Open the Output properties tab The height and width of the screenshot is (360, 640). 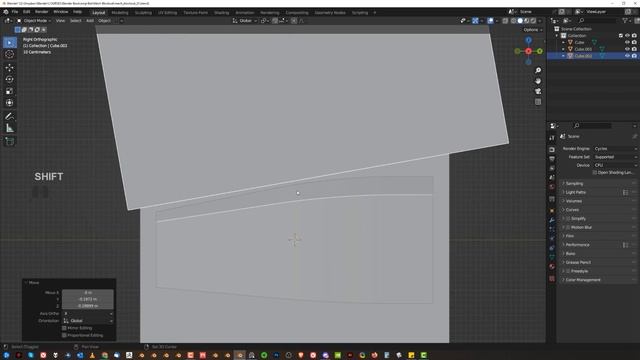pyautogui.click(x=552, y=159)
